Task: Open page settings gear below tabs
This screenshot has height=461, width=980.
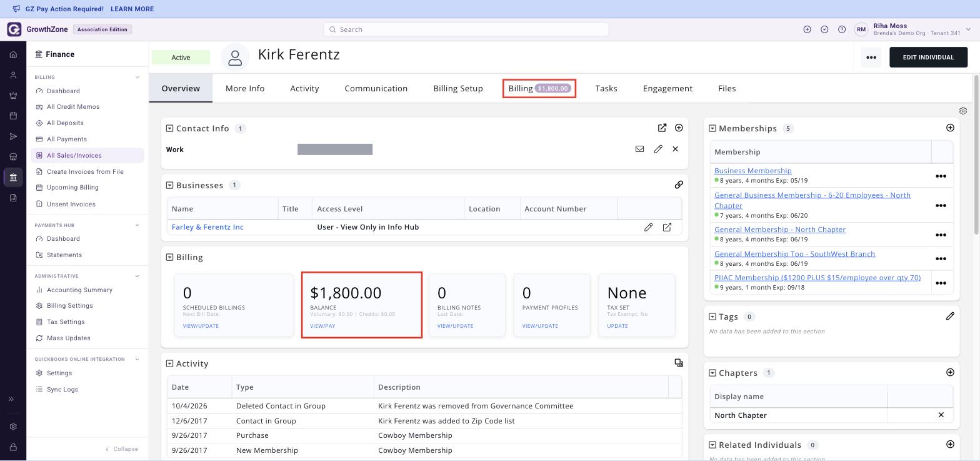Action: pyautogui.click(x=963, y=111)
